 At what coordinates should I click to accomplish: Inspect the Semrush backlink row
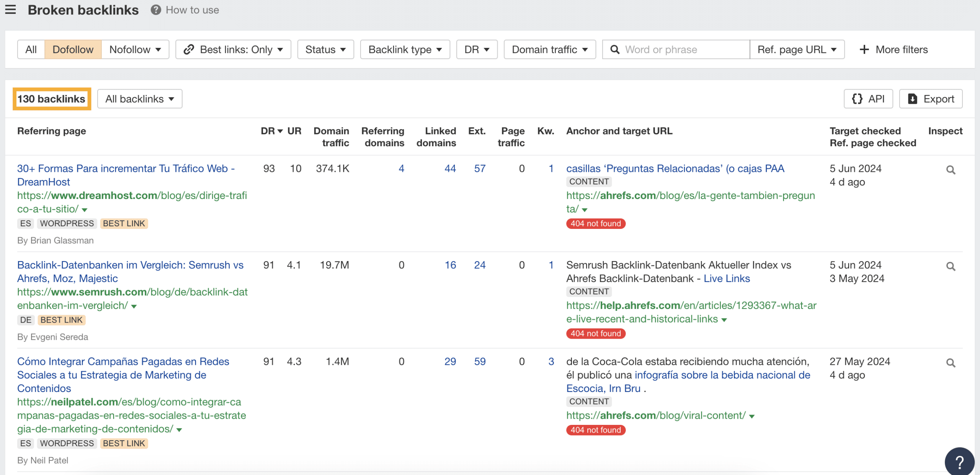coord(951,266)
